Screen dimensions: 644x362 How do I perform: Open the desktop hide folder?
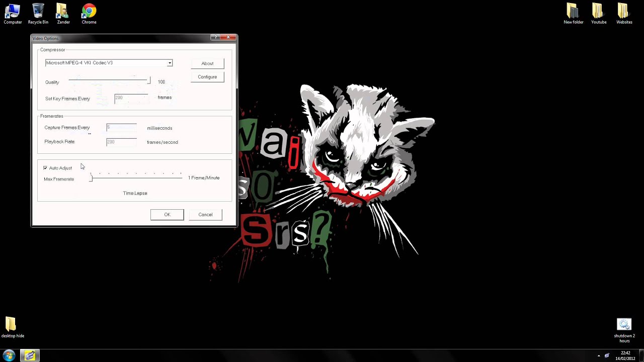point(13,327)
